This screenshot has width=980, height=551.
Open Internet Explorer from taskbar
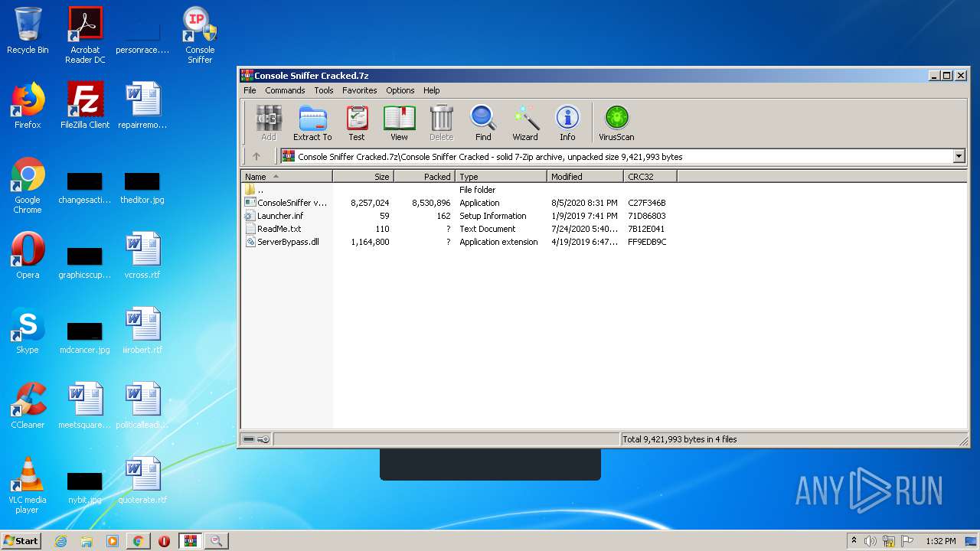[x=61, y=541]
